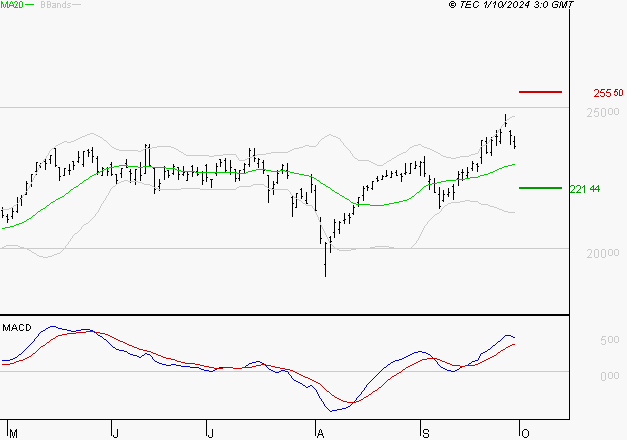
Task: Click the M month label on time axis
Action: click(13, 434)
